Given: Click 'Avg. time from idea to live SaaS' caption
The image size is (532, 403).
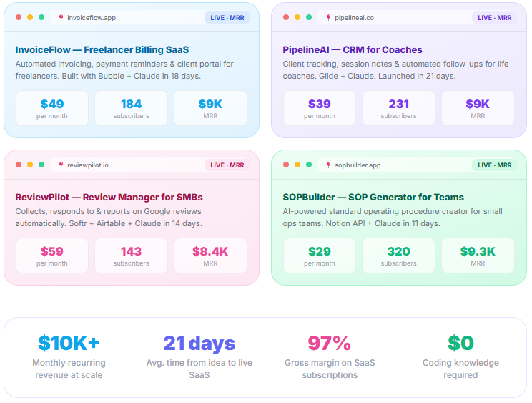Looking at the screenshot, I should (x=199, y=369).
